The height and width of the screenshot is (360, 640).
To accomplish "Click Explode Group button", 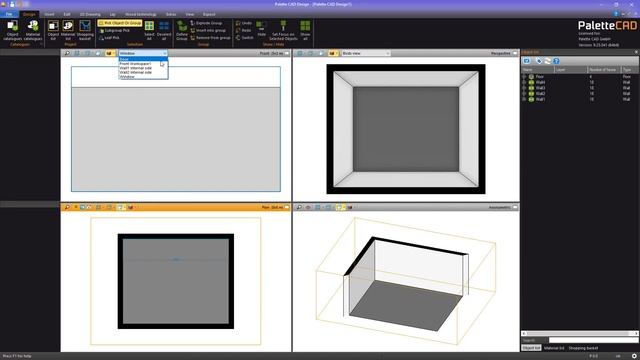I will click(206, 23).
